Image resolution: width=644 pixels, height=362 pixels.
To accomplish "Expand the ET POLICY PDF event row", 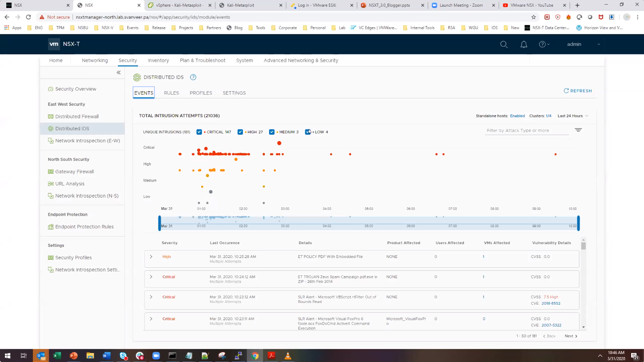I will [x=151, y=257].
